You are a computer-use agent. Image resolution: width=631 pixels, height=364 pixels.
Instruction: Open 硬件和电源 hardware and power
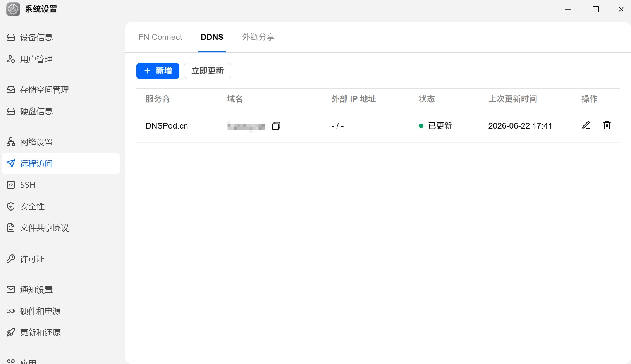pos(61,311)
